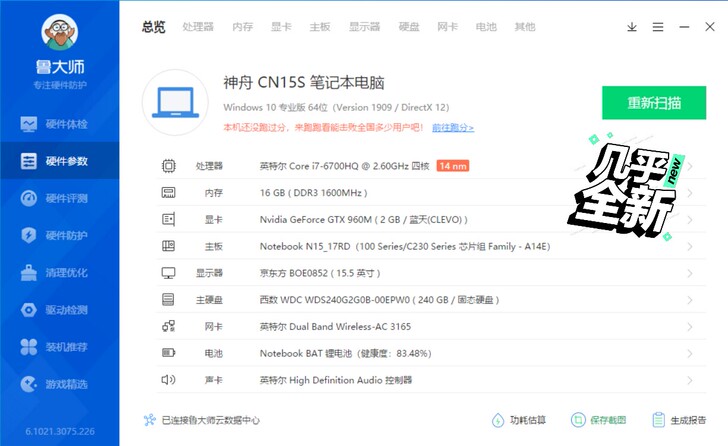Click the 鲁大师 mascot avatar logo
Viewport: 728px width, 446px height.
point(59,32)
